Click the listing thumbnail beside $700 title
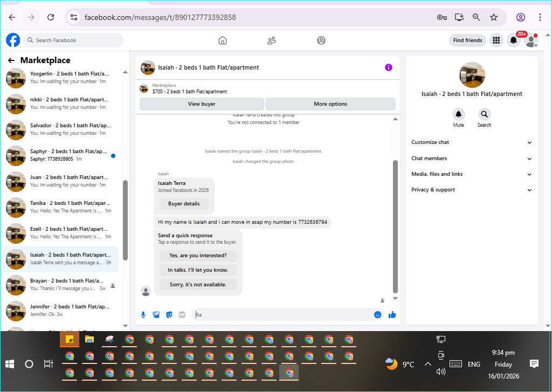The width and height of the screenshot is (552, 392). (x=144, y=88)
